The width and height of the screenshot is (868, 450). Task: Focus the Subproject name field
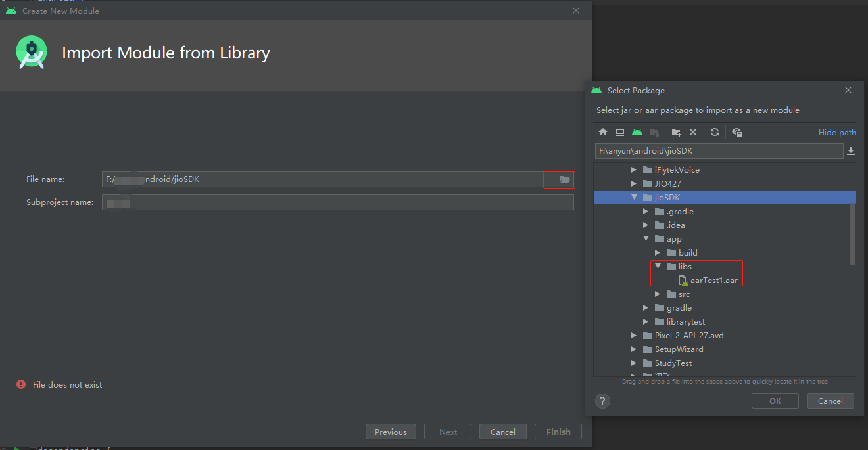point(338,202)
